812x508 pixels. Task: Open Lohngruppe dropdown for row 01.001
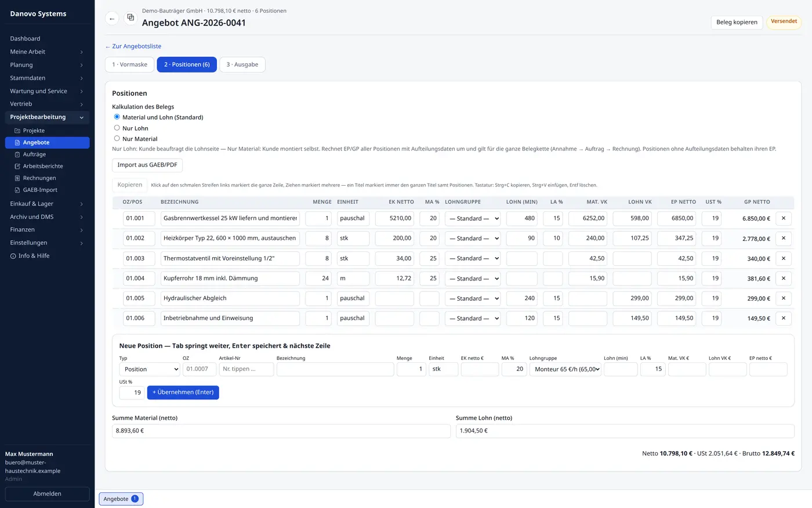[x=473, y=218]
